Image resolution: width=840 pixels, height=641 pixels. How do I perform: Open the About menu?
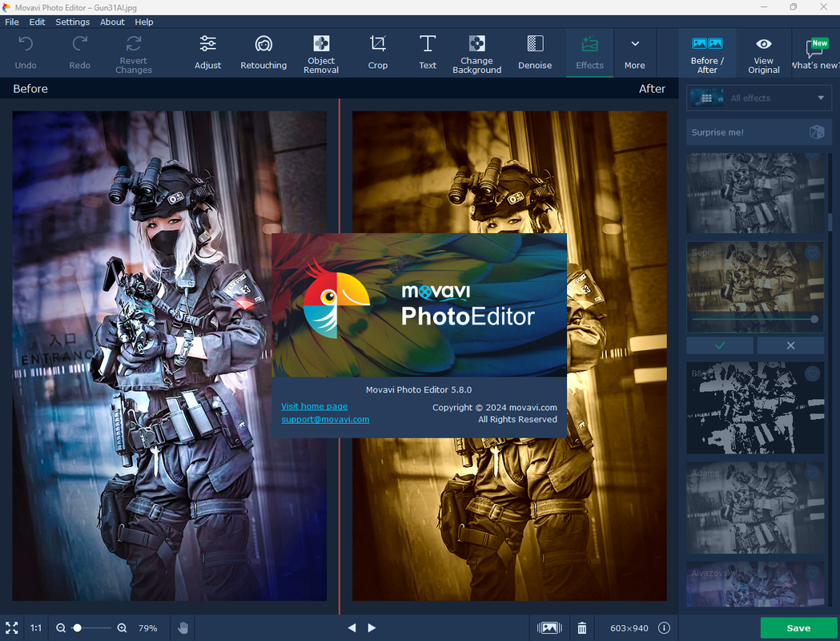click(x=112, y=22)
